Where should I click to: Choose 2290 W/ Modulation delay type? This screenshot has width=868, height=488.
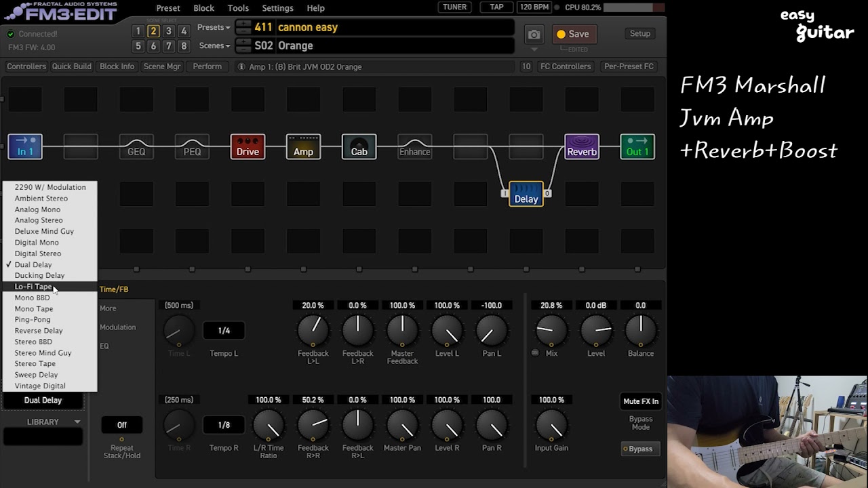tap(50, 187)
